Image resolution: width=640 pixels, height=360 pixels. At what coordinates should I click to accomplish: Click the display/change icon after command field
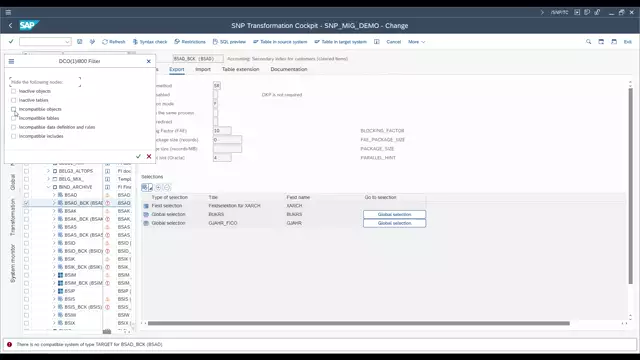tap(80, 42)
